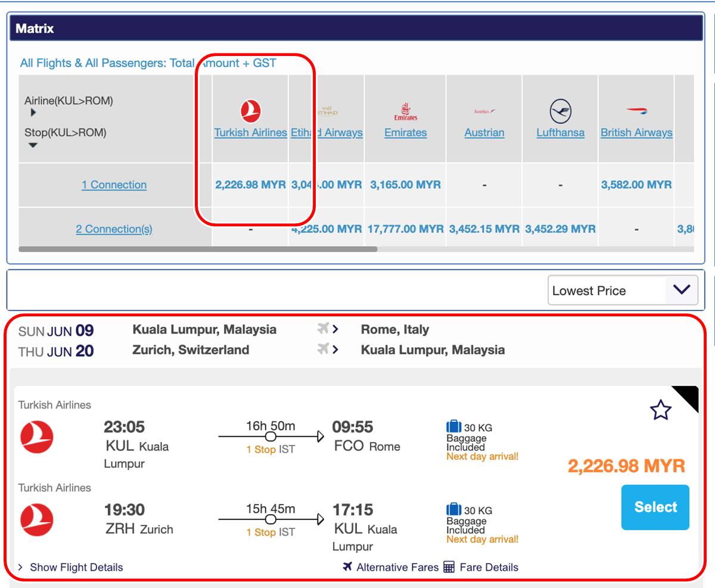Click baggage icon for the KUL-FCO flight
This screenshot has width=715, height=588.
pos(454,427)
